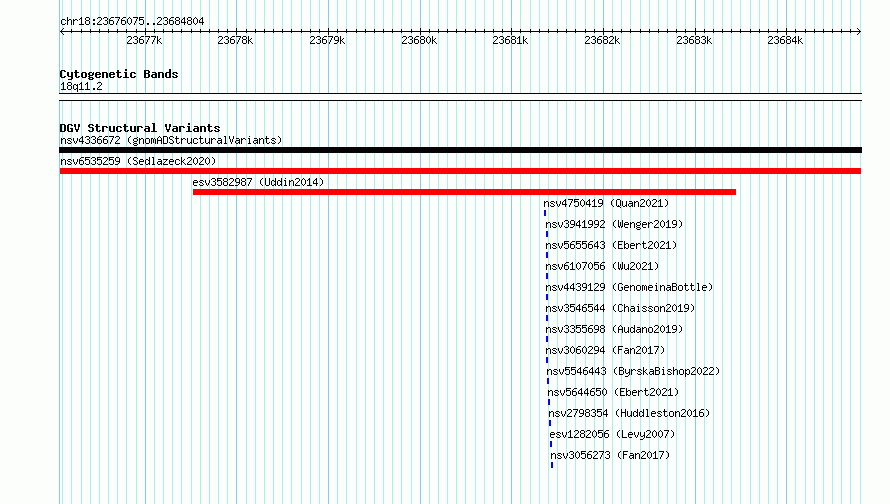Open variant nsv3060294 (Fan2017)
Viewport: 890px width, 504px height.
pos(605,350)
